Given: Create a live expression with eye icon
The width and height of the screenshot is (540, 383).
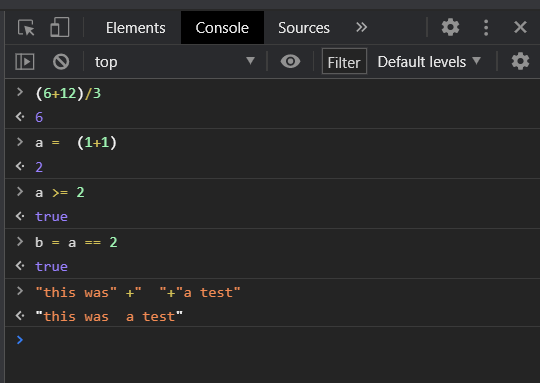Looking at the screenshot, I should pyautogui.click(x=290, y=62).
